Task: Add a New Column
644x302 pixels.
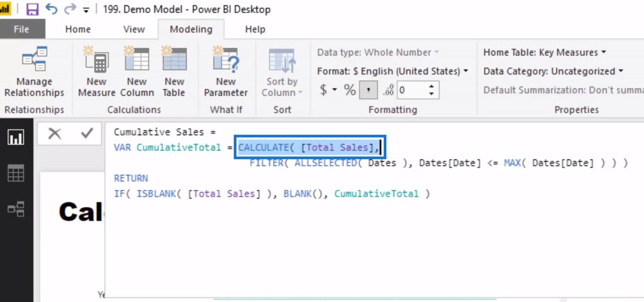Action: pos(137,72)
